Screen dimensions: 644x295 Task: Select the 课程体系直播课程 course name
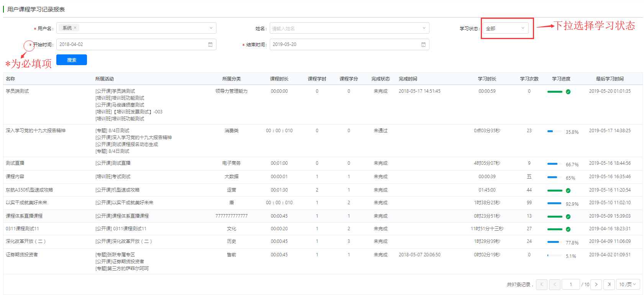click(24, 216)
